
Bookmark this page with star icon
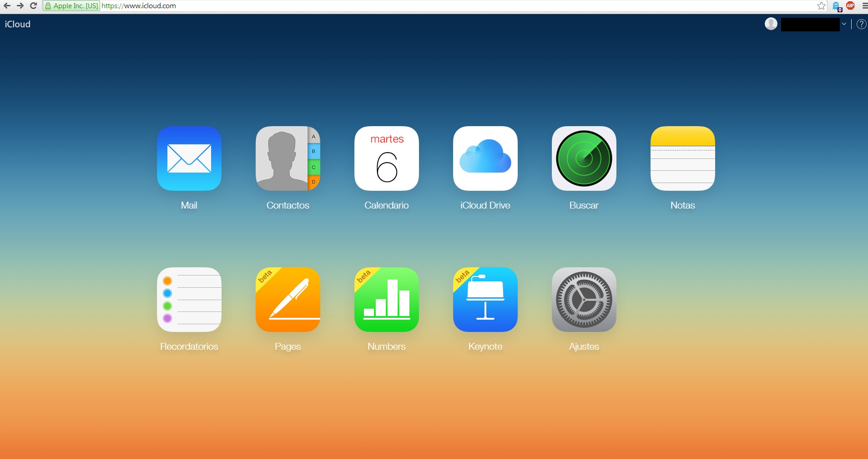(x=821, y=6)
